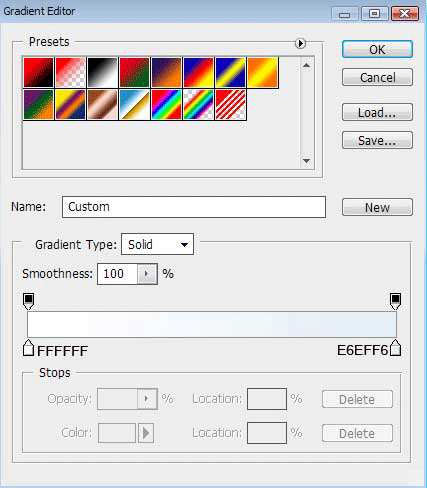Click the presets scrollbar down arrow

(x=306, y=161)
